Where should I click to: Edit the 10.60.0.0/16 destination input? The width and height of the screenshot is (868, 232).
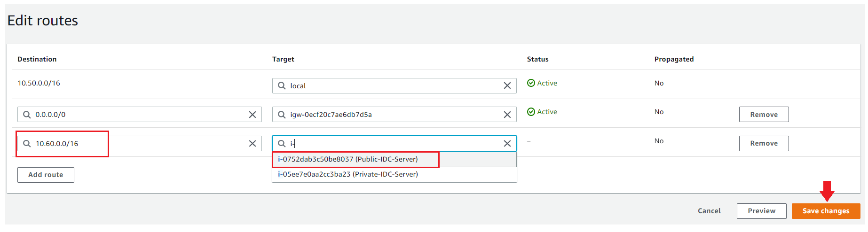tap(139, 143)
